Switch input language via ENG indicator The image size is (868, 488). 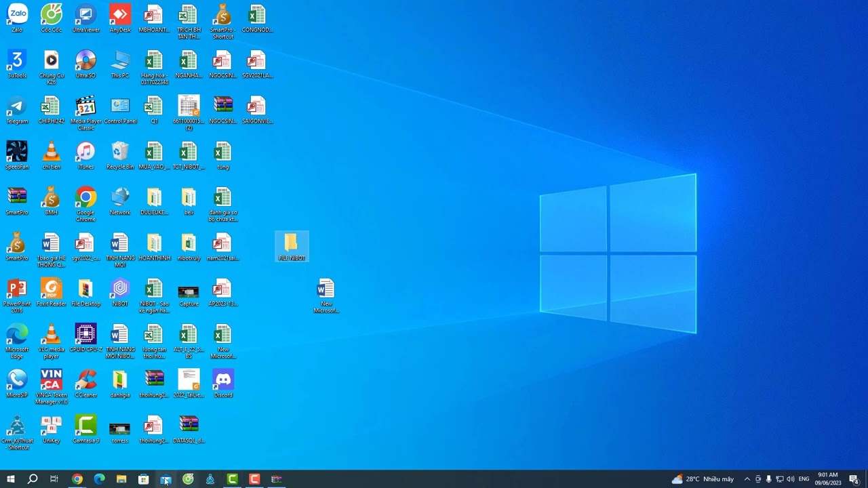point(804,479)
